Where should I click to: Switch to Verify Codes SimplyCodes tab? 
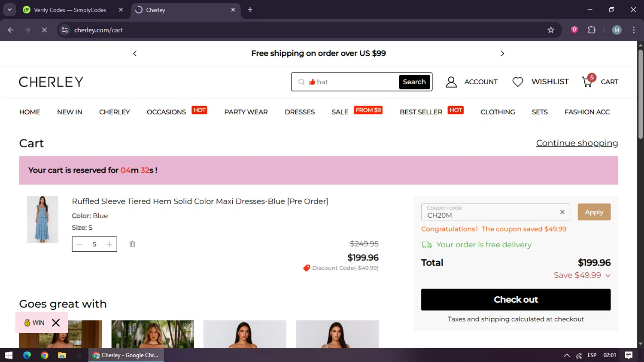[70, 10]
